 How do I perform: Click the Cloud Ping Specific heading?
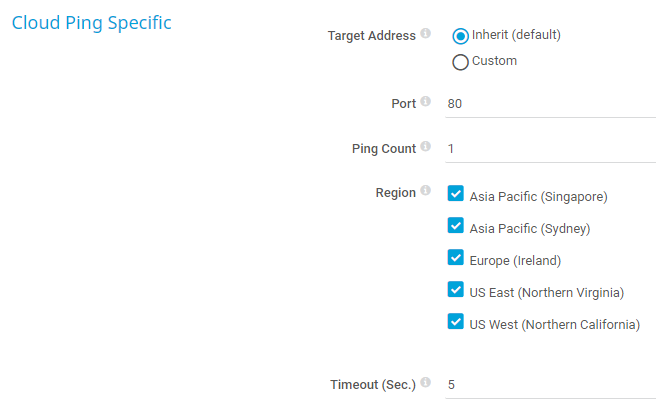[x=91, y=23]
